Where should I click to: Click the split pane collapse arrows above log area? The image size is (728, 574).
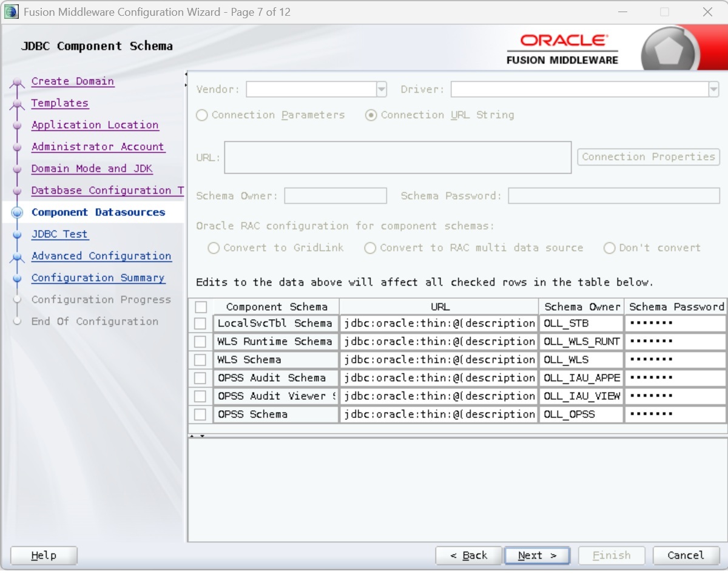pyautogui.click(x=197, y=436)
